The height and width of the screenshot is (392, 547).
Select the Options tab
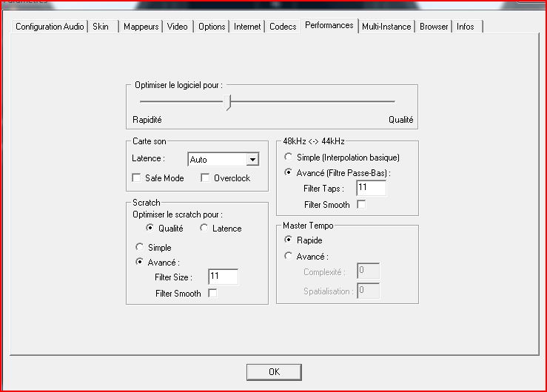(212, 27)
